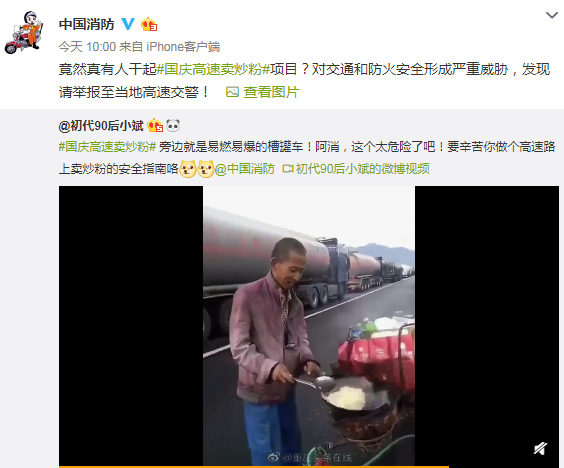Open the 中国消防 profile avatar

24,32
